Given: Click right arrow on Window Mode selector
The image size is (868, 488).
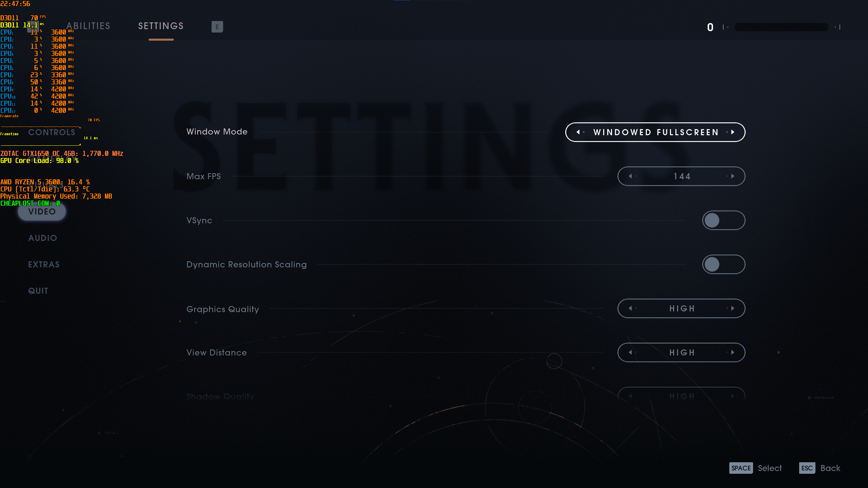Looking at the screenshot, I should pos(733,132).
